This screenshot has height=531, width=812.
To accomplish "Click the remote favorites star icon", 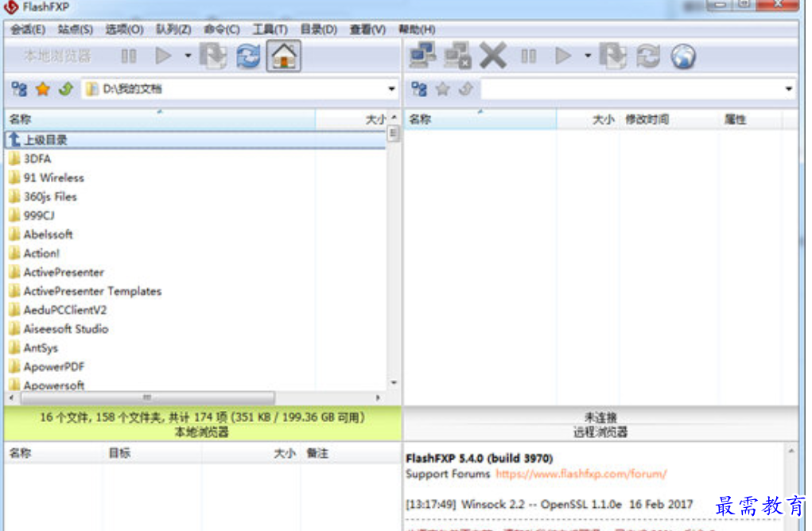I will [x=443, y=89].
